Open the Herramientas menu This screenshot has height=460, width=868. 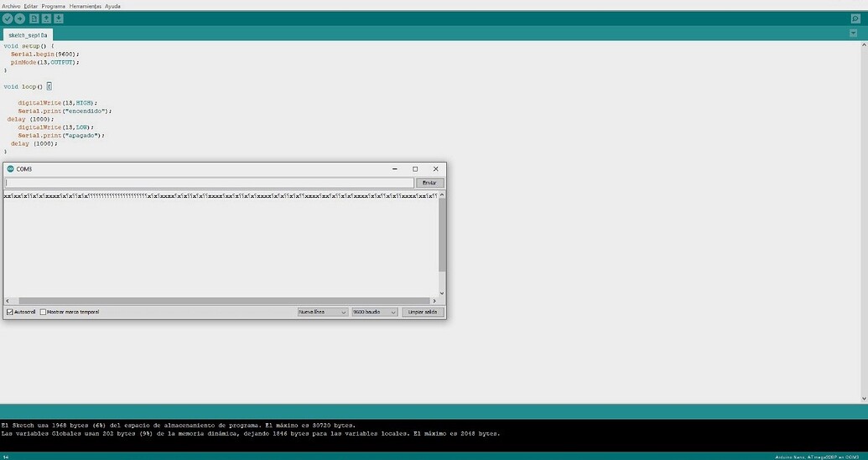pyautogui.click(x=86, y=6)
